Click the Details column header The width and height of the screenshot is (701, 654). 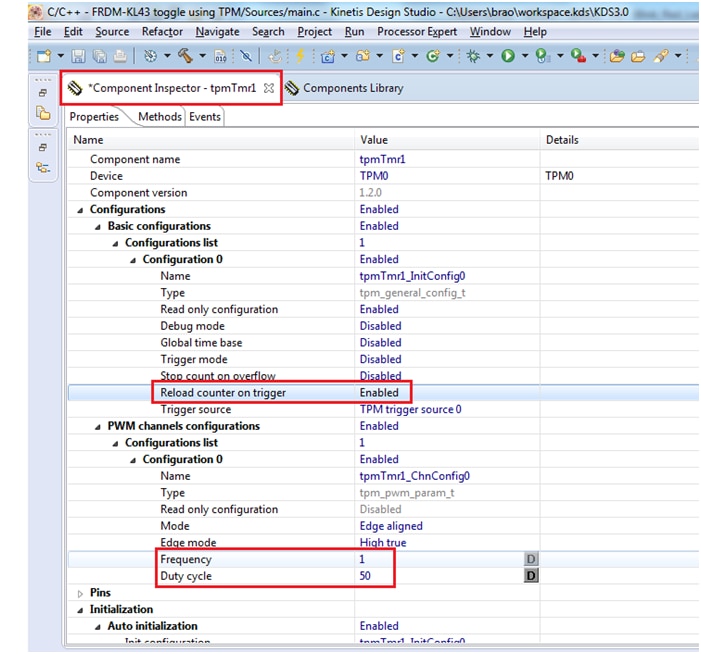620,140
